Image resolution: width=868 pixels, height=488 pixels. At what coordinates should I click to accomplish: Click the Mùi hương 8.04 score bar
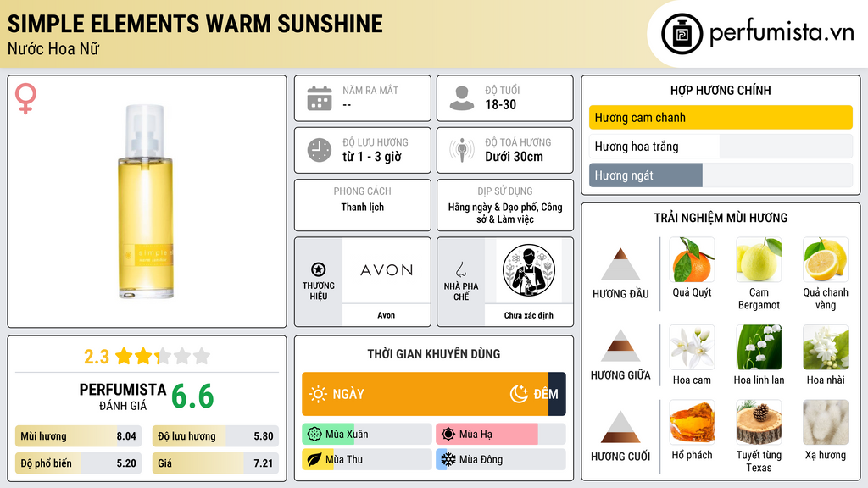click(78, 436)
